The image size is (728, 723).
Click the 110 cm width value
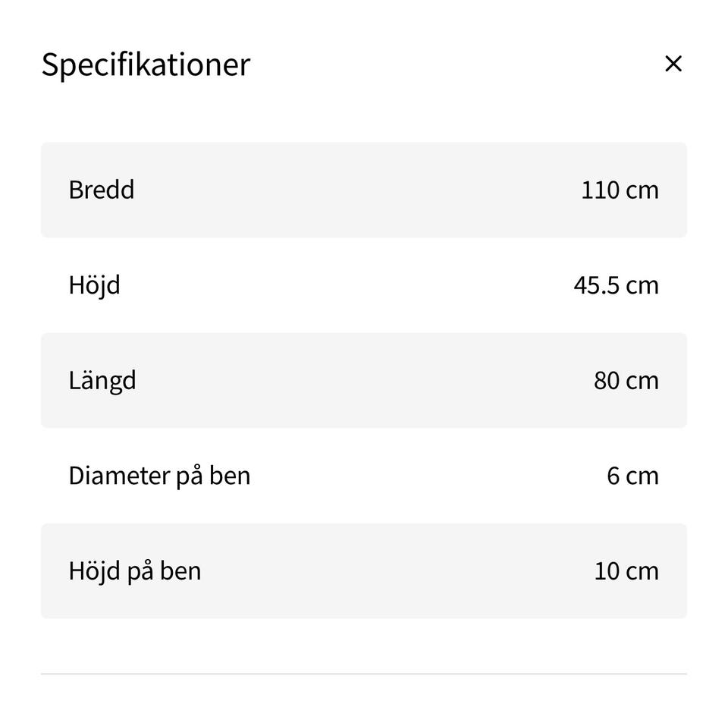(x=620, y=190)
